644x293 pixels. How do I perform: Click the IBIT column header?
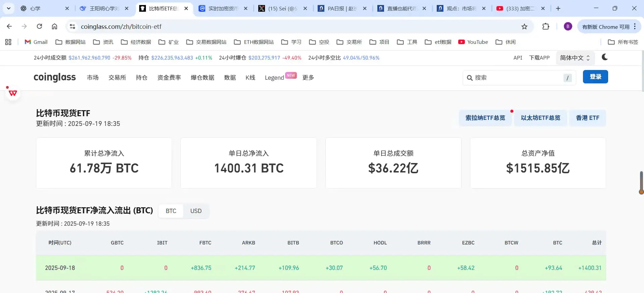click(x=162, y=243)
